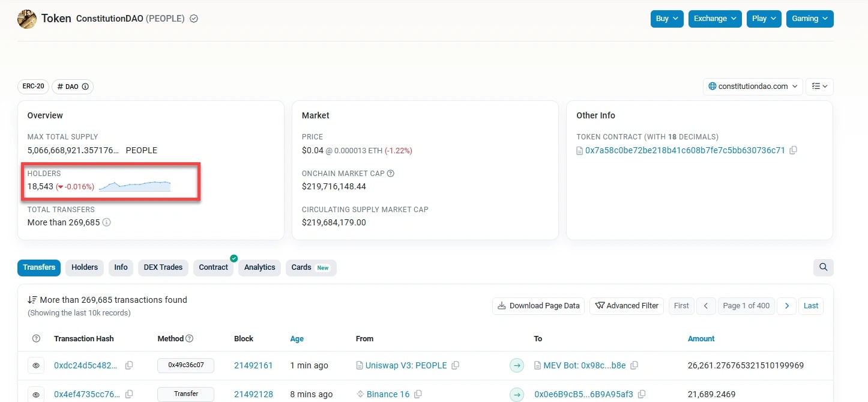868x402 pixels.
Task: Copy the token contract address
Action: [x=793, y=151]
